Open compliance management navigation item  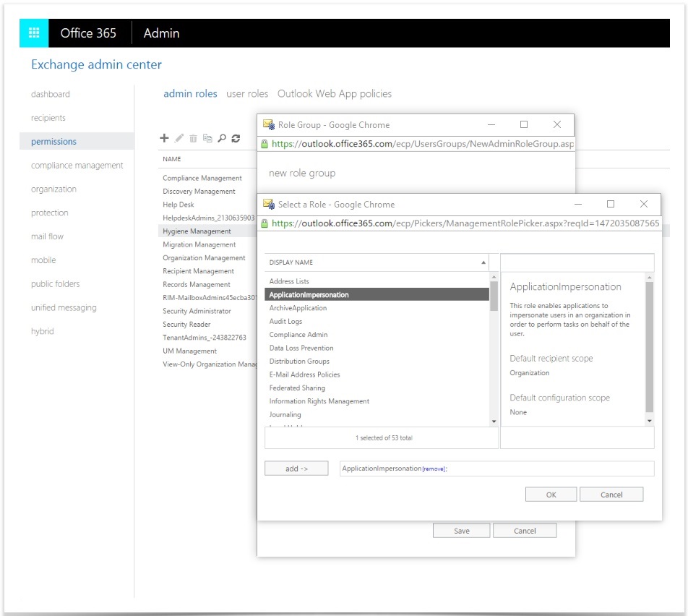(x=77, y=165)
